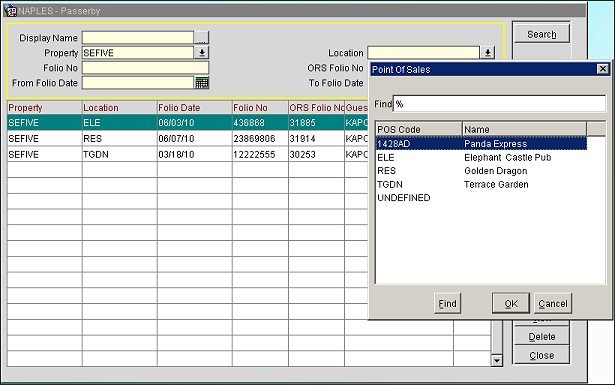
Task: Select Elephant Castle Pub in POS list
Action: tap(481, 158)
